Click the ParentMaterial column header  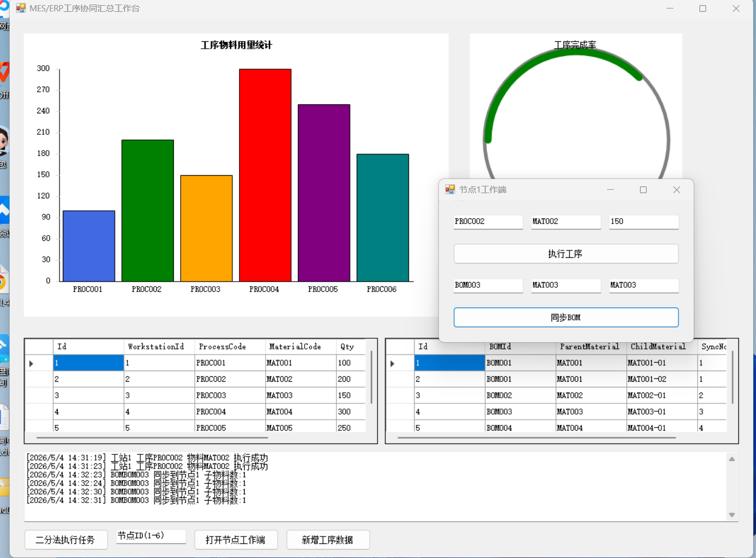(591, 347)
